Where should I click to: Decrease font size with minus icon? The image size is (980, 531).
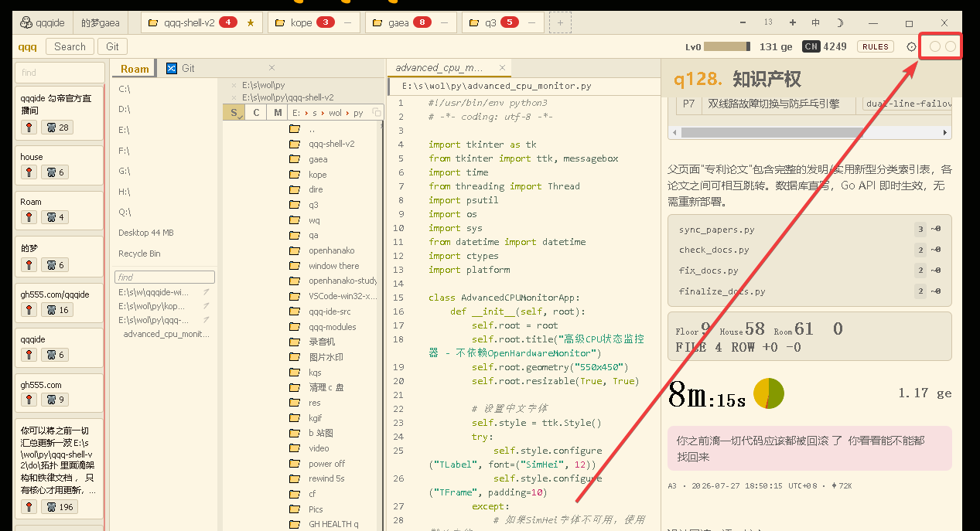tap(744, 22)
